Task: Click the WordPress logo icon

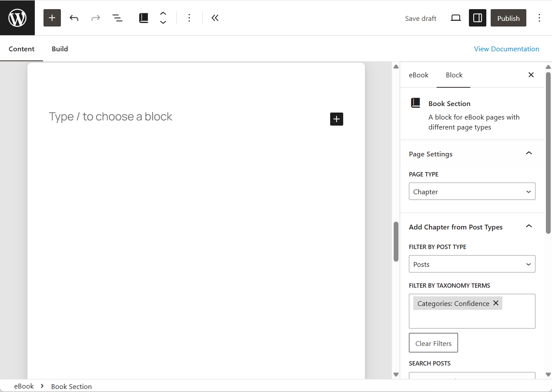Action: [17, 17]
